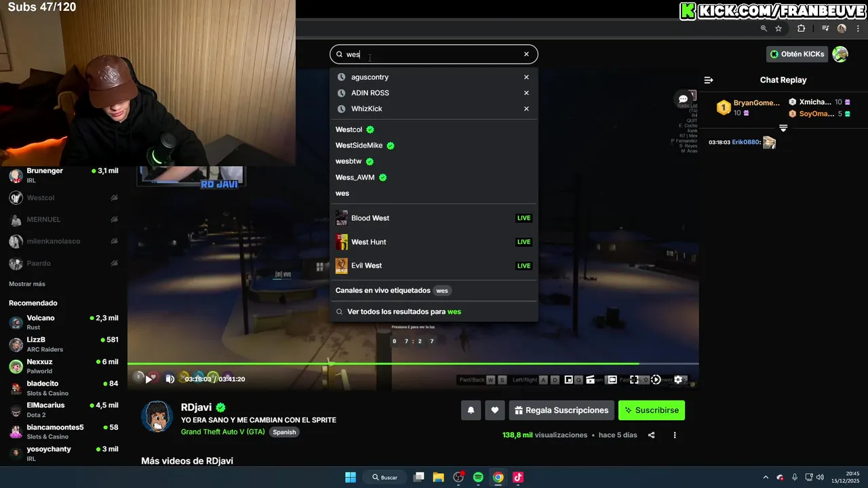Screen dimensions: 868x488
Task: Focus the Kick search input field
Action: click(434, 54)
